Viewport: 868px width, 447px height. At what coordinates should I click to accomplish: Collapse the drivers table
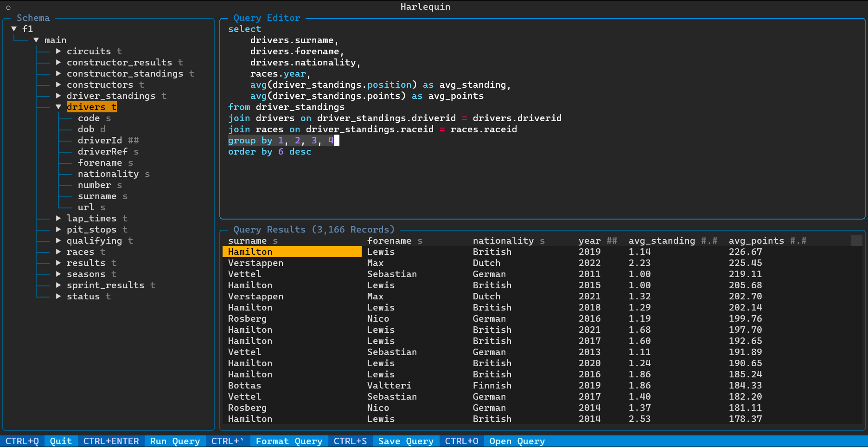58,107
